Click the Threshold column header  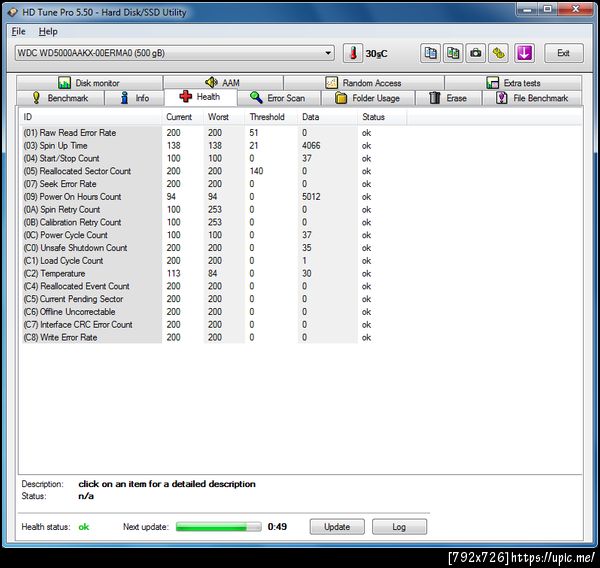(x=271, y=117)
